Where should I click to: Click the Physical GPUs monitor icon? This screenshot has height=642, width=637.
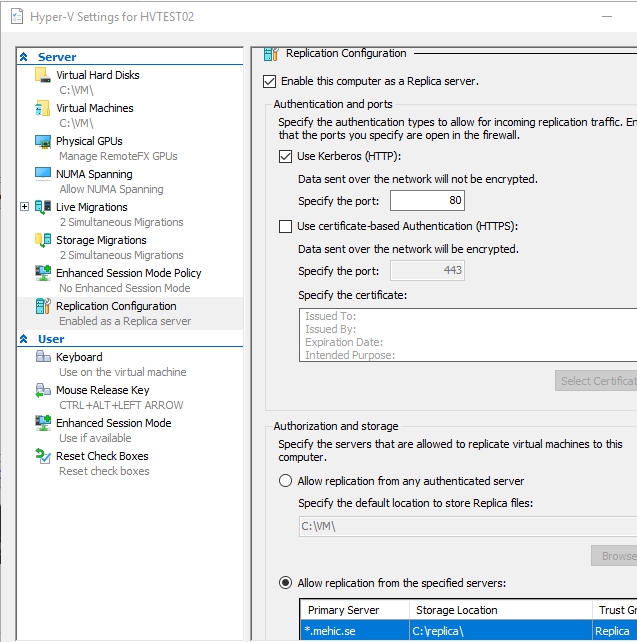tap(42, 141)
